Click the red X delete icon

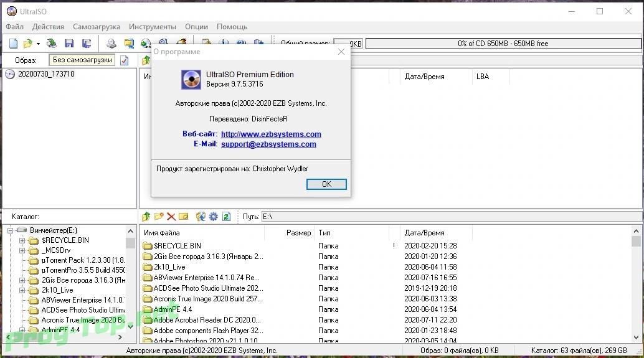pyautogui.click(x=171, y=217)
